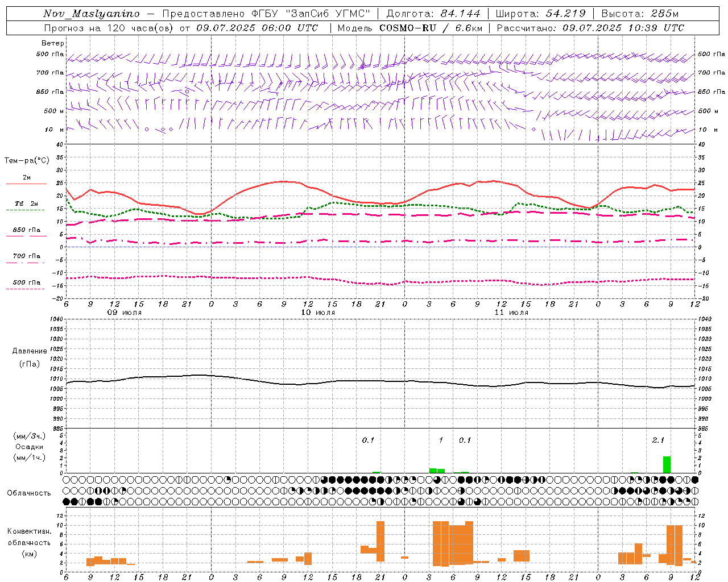Click the Тем-ра(°C) panel label
The image size is (728, 582).
click(x=27, y=161)
